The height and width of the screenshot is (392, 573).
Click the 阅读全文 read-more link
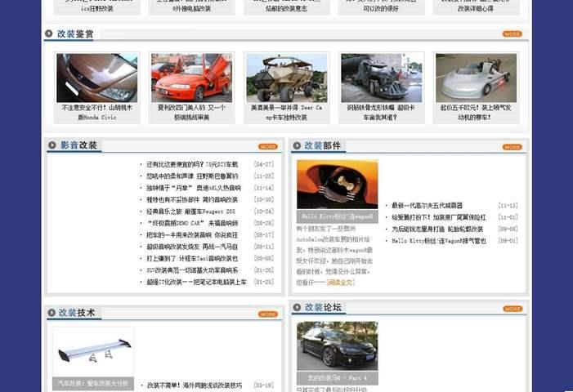coord(340,283)
